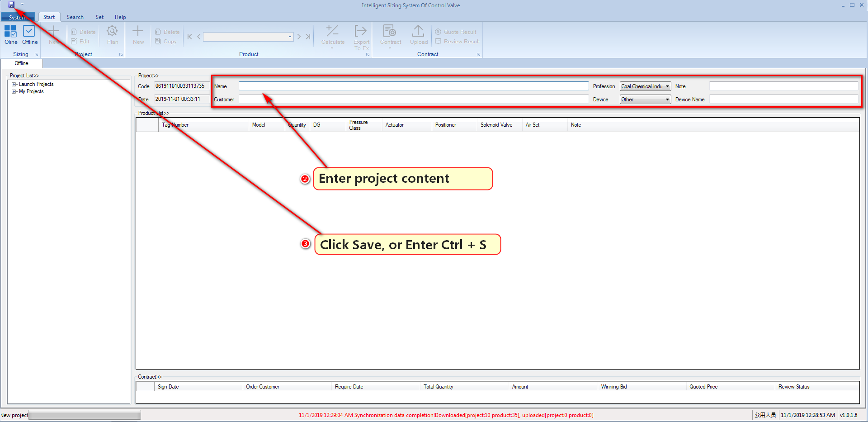The width and height of the screenshot is (868, 422).
Task: Open the Device dropdown
Action: tap(667, 100)
